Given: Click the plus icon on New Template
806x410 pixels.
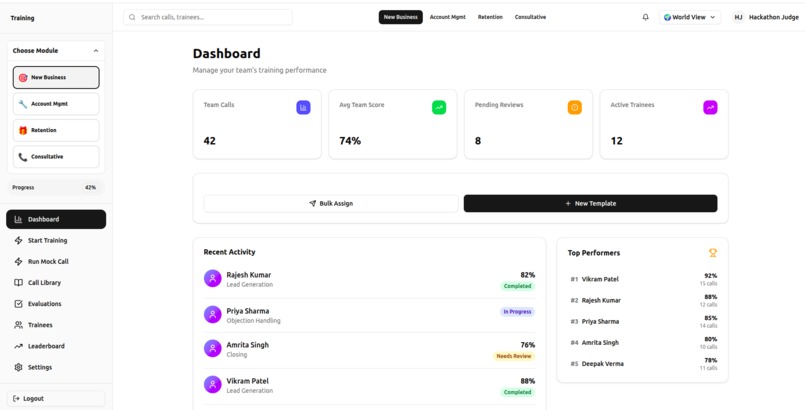Looking at the screenshot, I should tap(568, 203).
